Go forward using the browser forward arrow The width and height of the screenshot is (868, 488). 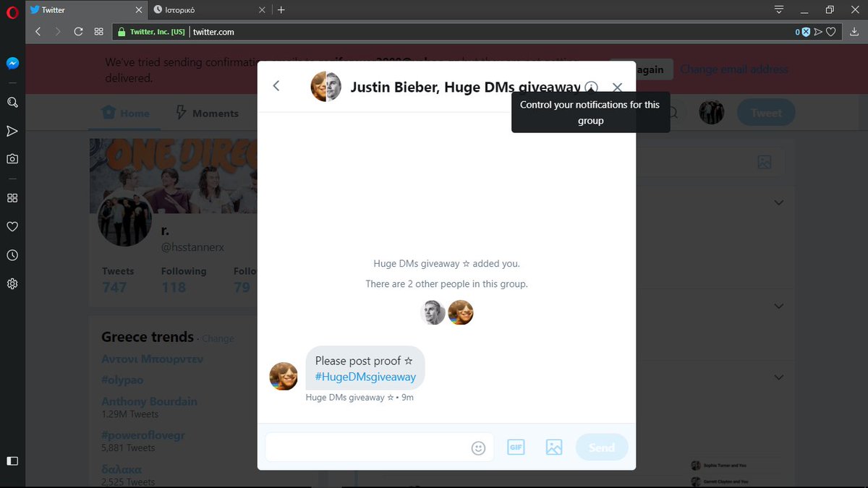point(59,32)
